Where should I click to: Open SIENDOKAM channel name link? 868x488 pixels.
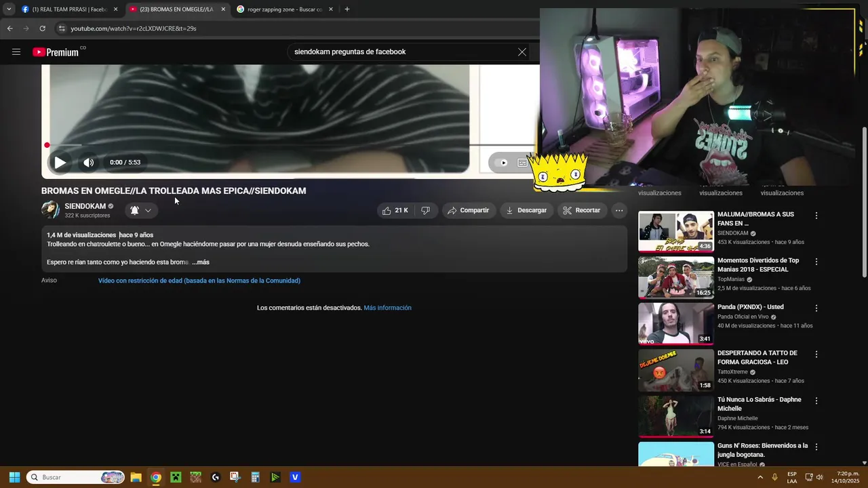85,206
